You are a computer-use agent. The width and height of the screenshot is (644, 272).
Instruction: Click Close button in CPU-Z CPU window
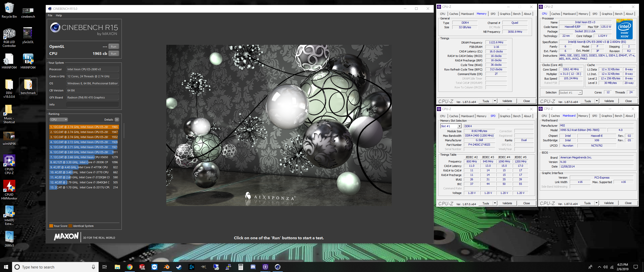pyautogui.click(x=628, y=101)
